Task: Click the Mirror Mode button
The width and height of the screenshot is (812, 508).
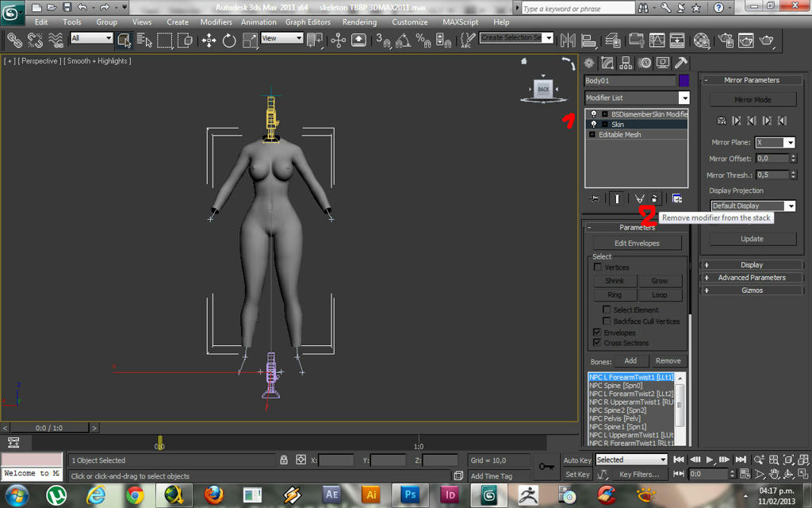Action: click(753, 99)
